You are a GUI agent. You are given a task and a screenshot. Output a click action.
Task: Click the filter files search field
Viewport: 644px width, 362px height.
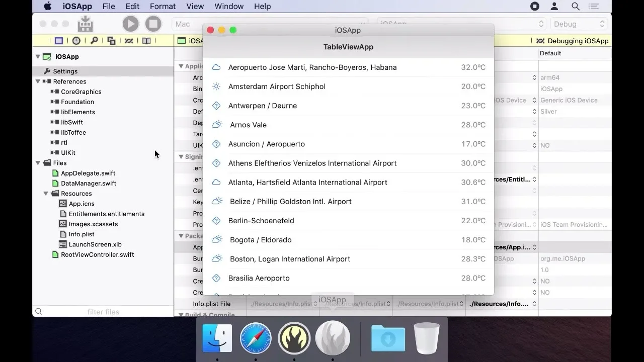[x=103, y=312]
